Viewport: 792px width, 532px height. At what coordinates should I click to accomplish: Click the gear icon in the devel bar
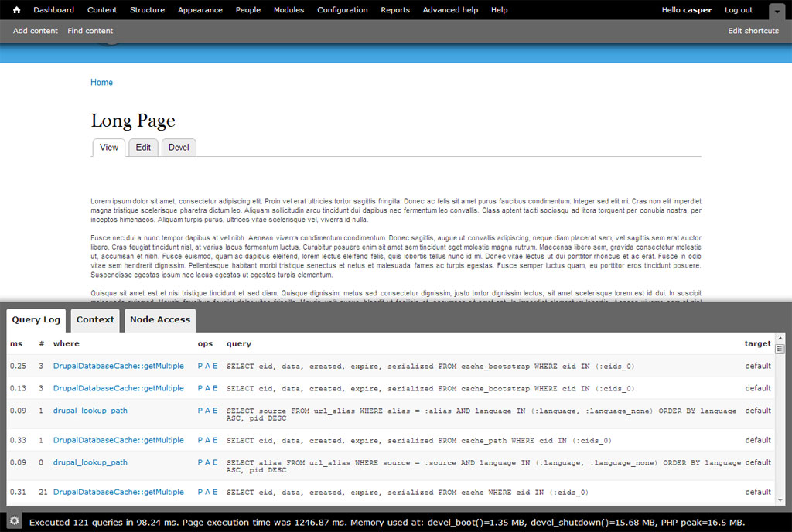point(14,521)
